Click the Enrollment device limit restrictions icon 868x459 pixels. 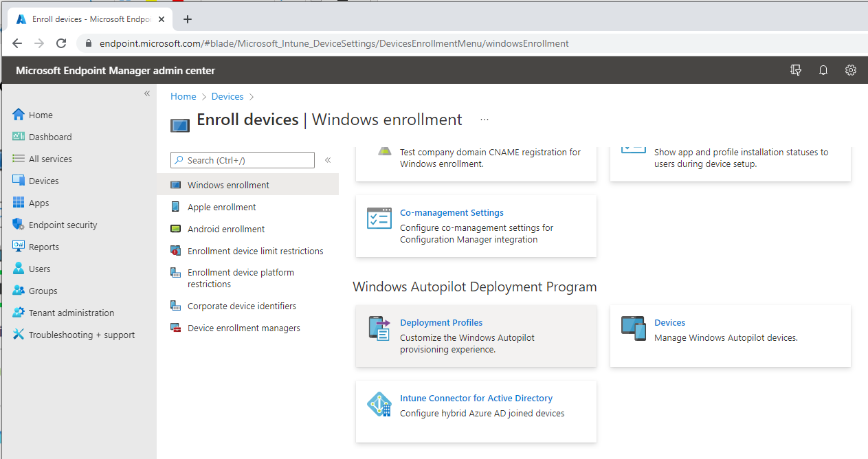[x=175, y=251]
